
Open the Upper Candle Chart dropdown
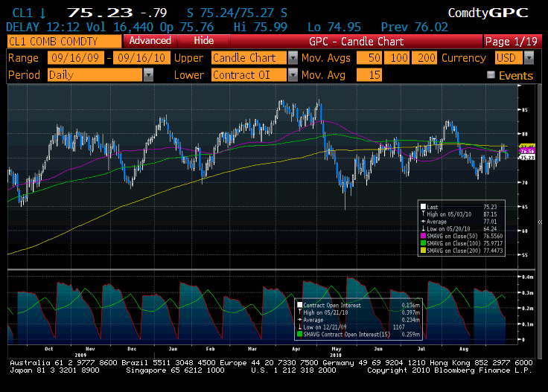[x=293, y=58]
